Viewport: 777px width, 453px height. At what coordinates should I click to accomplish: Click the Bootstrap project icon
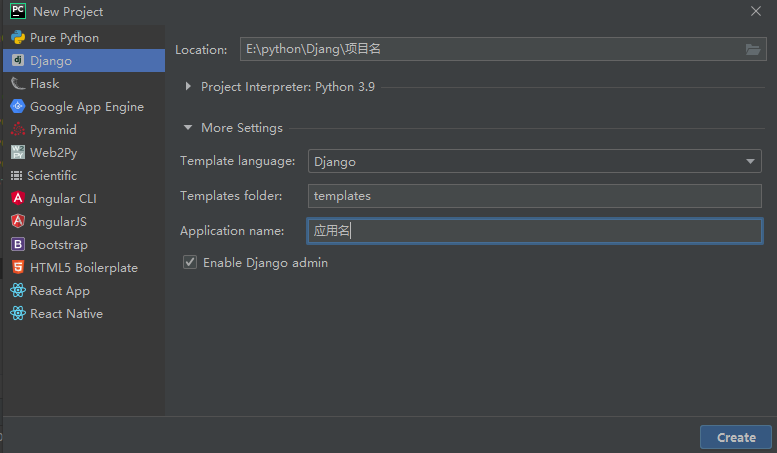(x=18, y=245)
